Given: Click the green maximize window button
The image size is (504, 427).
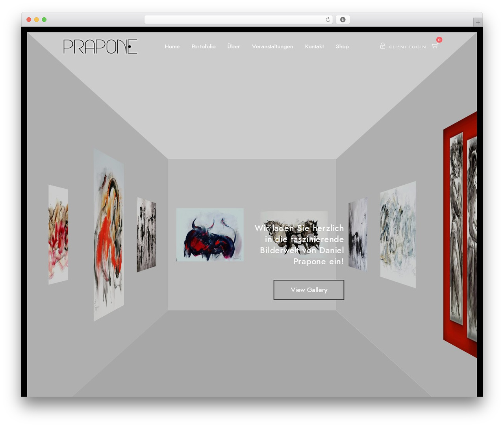Looking at the screenshot, I should 44,20.
